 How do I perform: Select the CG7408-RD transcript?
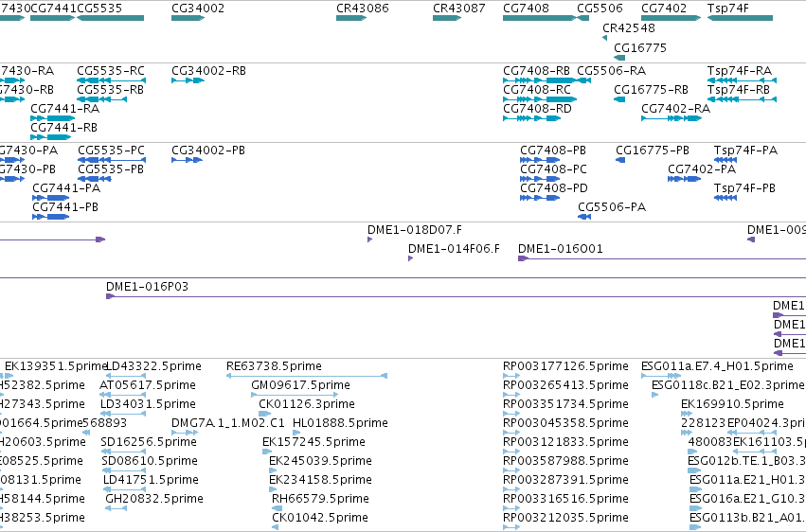(x=531, y=118)
